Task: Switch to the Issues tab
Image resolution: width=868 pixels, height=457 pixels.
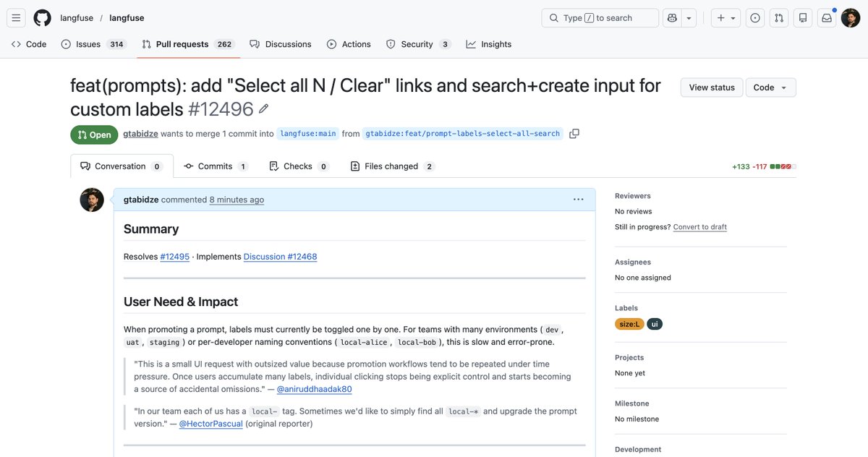Action: (93, 44)
